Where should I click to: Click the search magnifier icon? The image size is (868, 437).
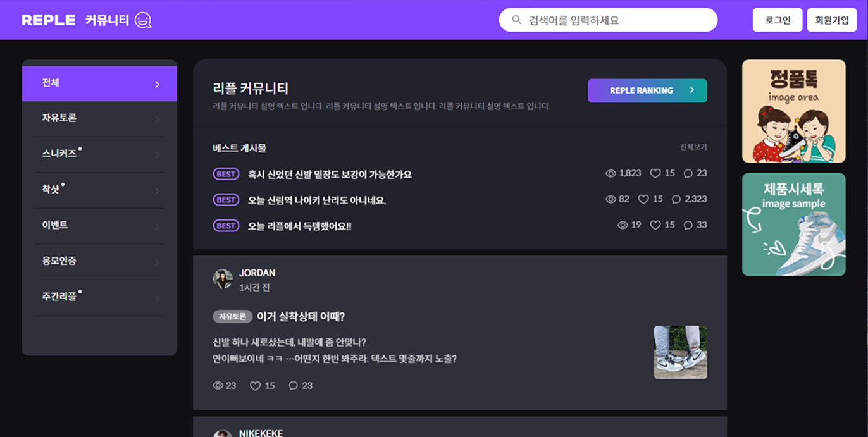[517, 20]
